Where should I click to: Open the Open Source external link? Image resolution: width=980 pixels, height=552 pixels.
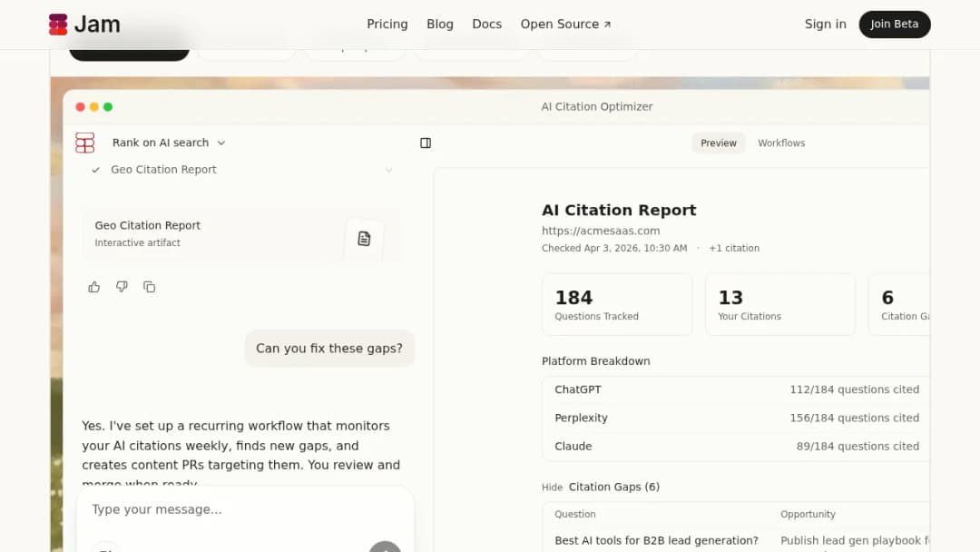[x=565, y=25]
